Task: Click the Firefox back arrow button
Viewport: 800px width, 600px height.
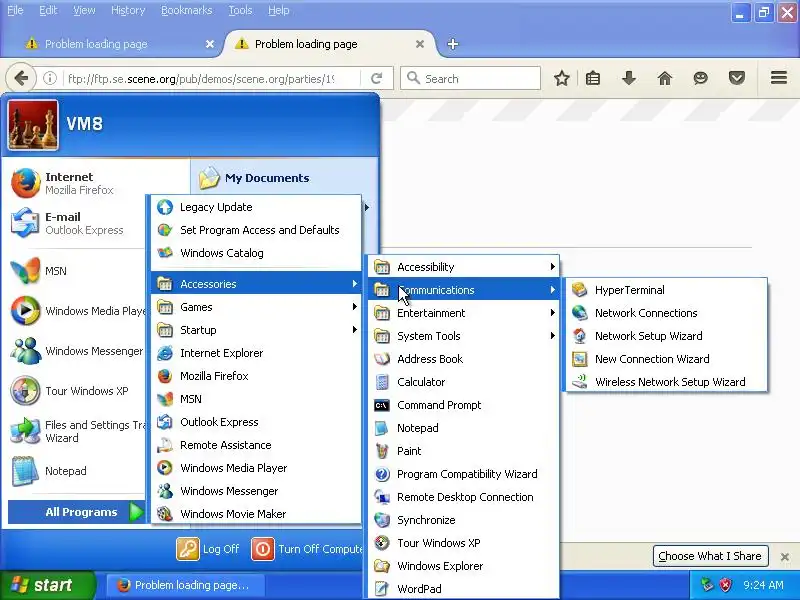Action: [x=21, y=79]
